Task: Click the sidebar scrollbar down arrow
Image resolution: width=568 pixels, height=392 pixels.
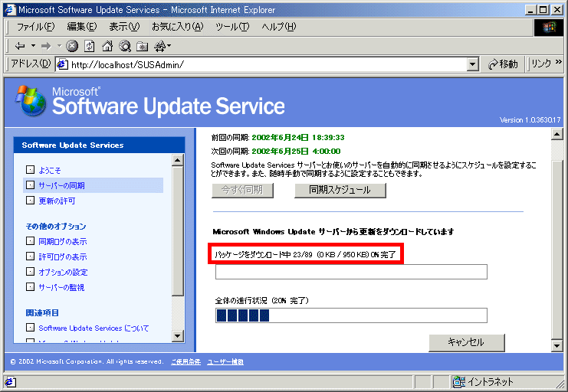Action: point(178,336)
